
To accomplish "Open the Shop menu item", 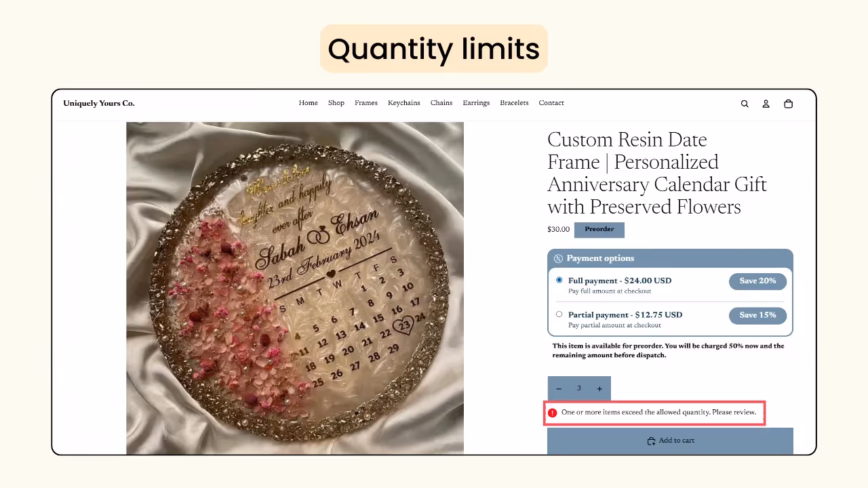I will pos(336,102).
